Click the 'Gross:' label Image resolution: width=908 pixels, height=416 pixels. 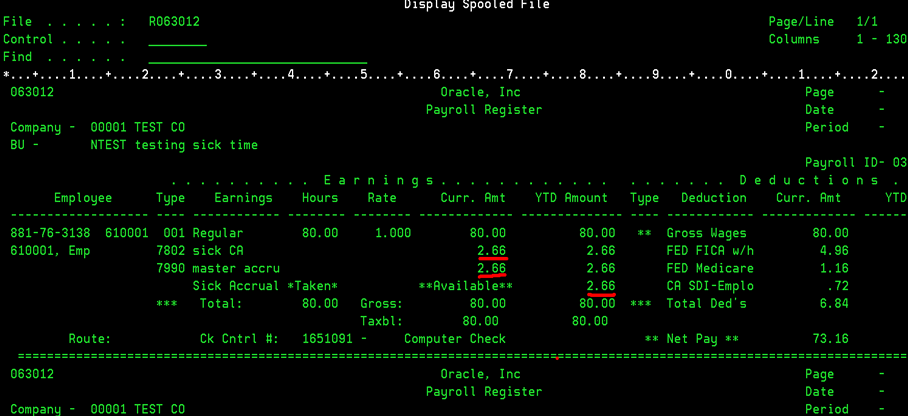click(x=382, y=304)
